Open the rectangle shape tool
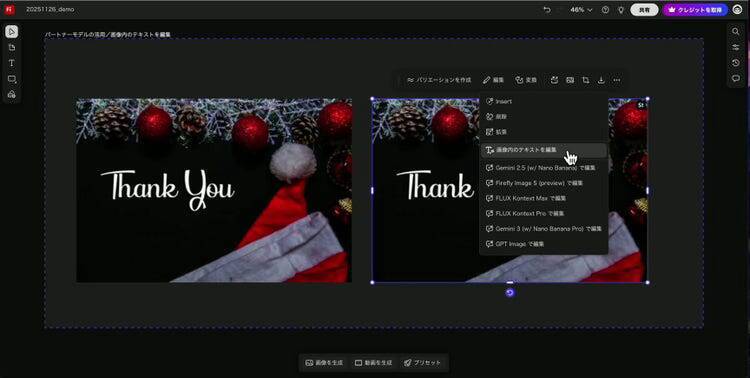Viewport: 750px width, 378px height. (12, 79)
